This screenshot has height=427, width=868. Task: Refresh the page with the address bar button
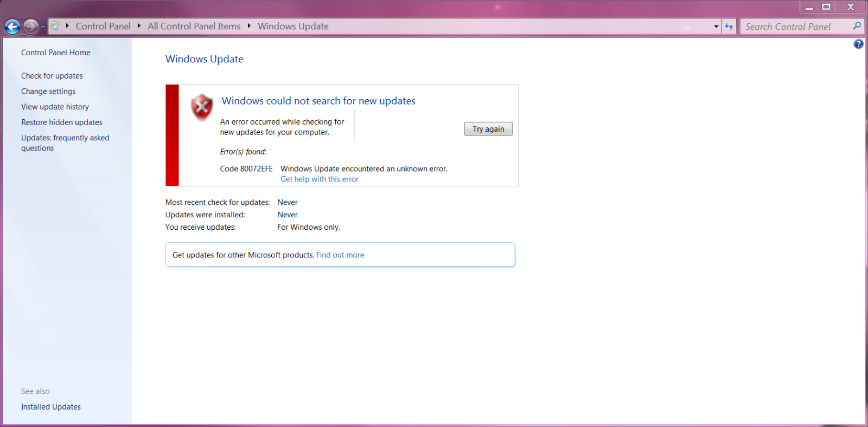pos(729,27)
